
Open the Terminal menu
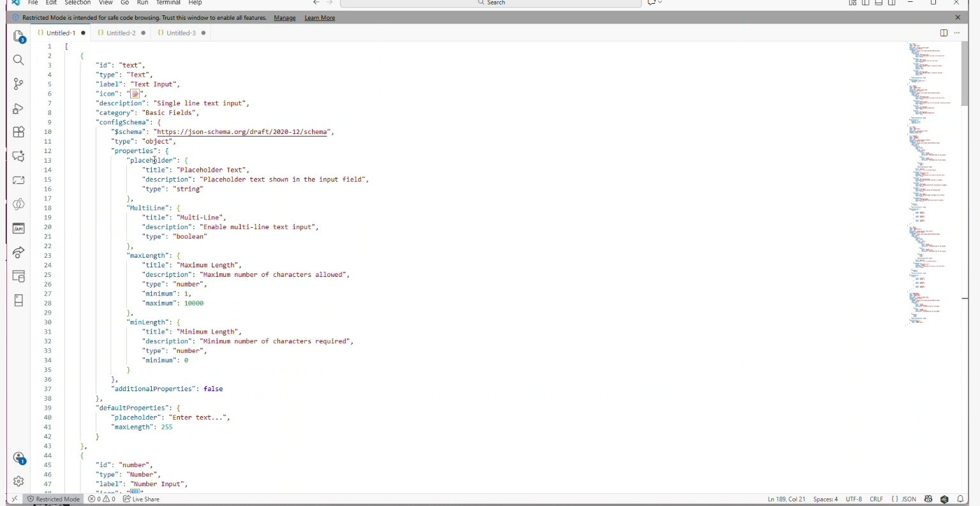168,3
